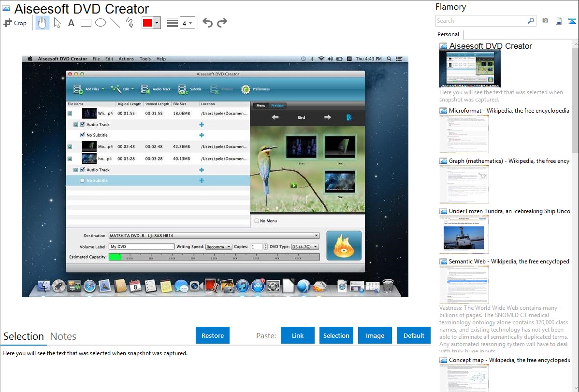The width and height of the screenshot is (579, 392).
Task: Add audio track plus for Wh...p4
Action: [x=202, y=125]
